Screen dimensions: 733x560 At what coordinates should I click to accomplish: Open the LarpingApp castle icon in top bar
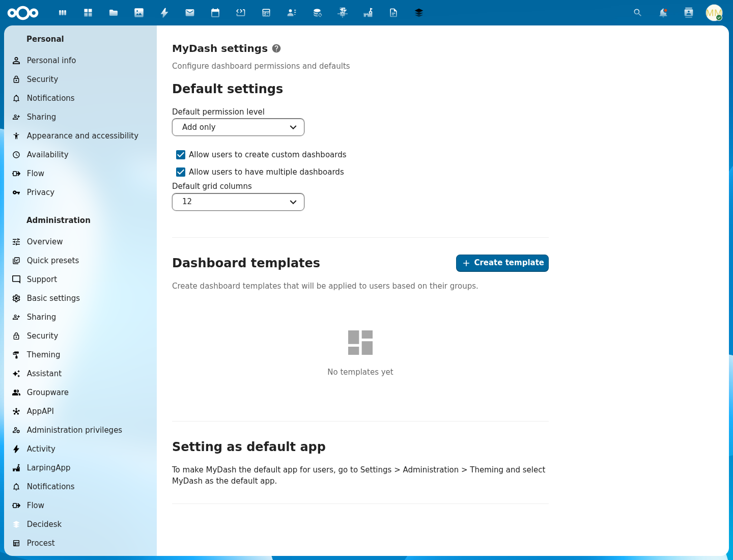point(368,13)
